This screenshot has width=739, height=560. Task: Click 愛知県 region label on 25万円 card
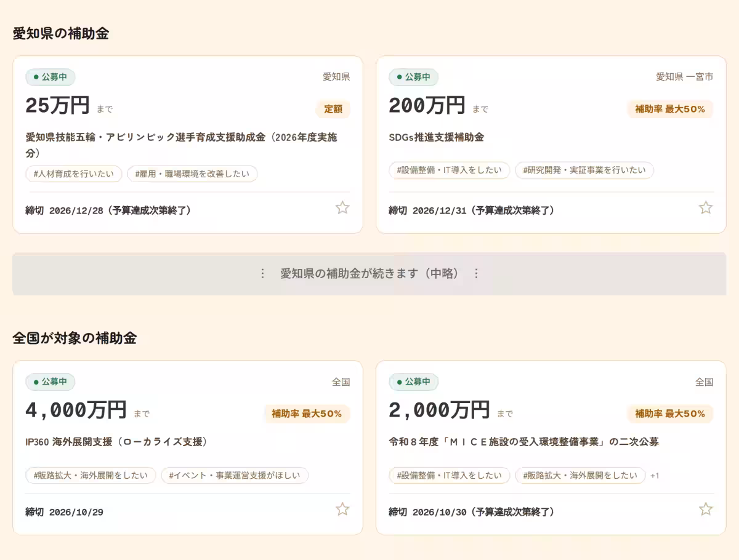click(x=336, y=77)
